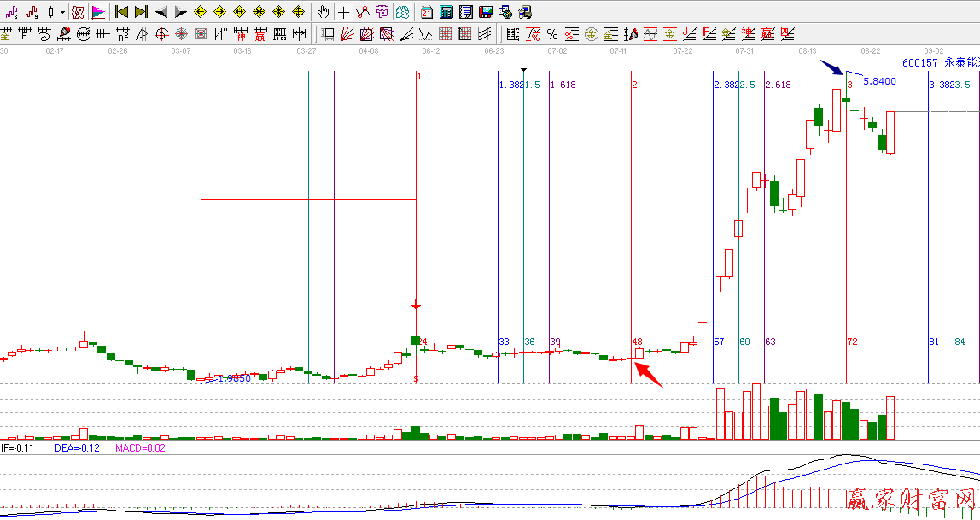
Task: Click the candlestick chart type icon
Action: click(x=50, y=12)
